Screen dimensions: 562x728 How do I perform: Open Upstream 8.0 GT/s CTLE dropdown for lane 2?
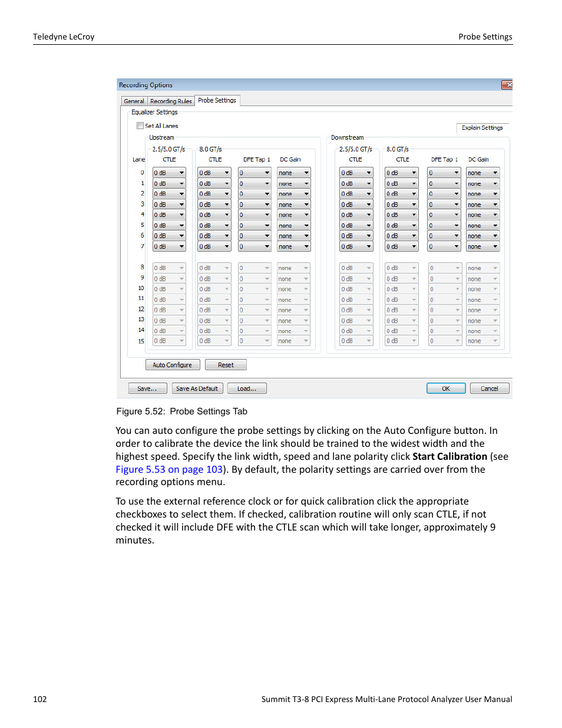coord(214,193)
